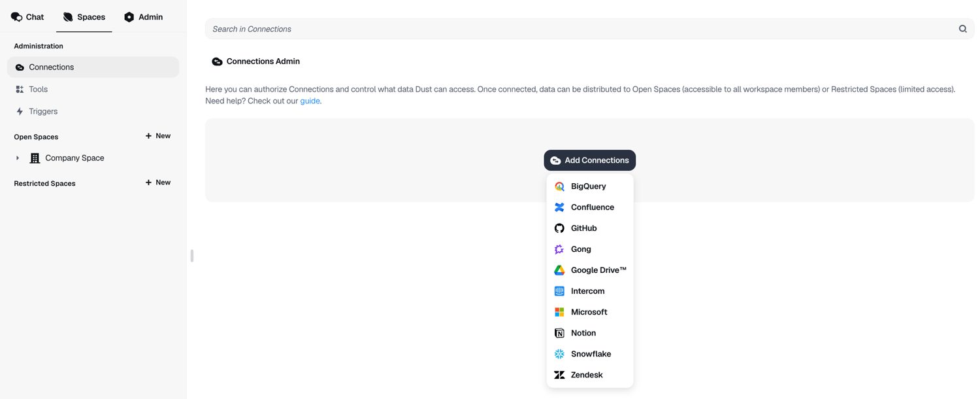This screenshot has width=980, height=399.
Task: Click the Microsoft four-square logo
Action: pos(559,312)
